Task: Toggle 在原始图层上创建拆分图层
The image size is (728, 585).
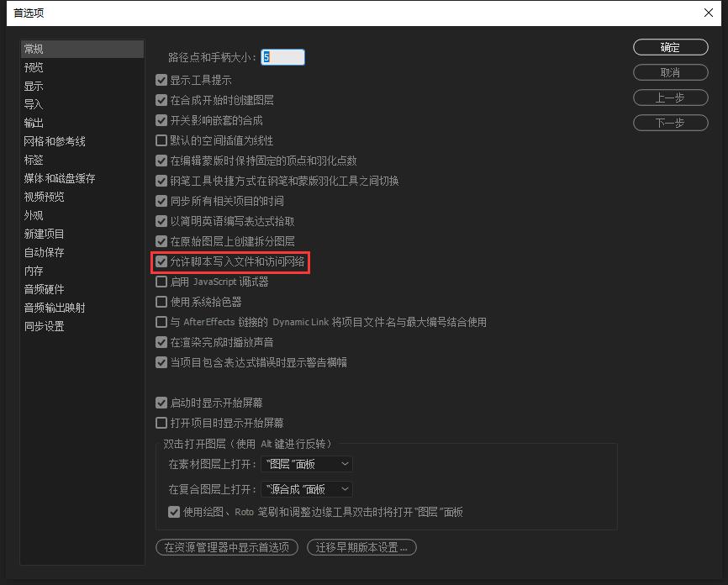Action: tap(161, 241)
